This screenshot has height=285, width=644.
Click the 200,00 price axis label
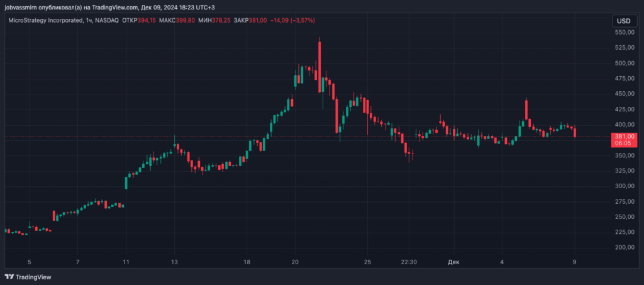tap(624, 247)
